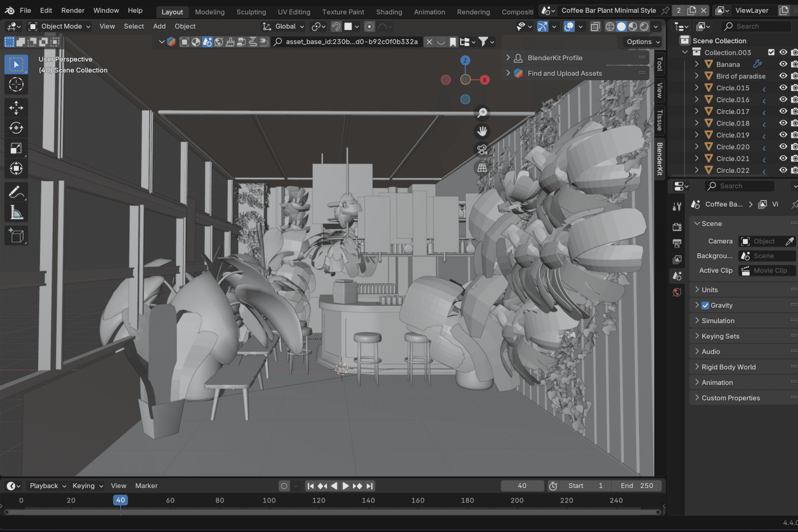Open the World properties tab icon
Viewport: 798px width, 532px height.
677,292
